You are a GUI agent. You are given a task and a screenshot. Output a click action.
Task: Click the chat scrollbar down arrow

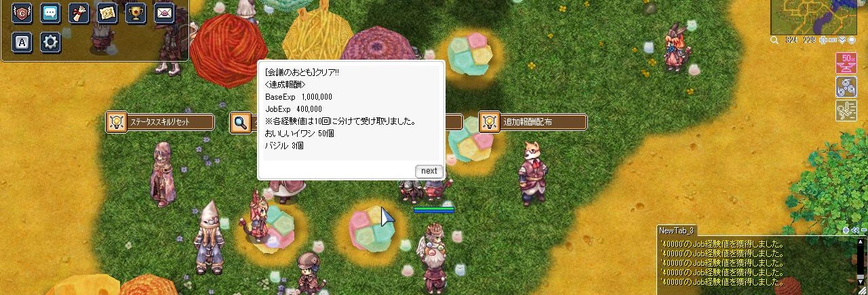(860, 281)
